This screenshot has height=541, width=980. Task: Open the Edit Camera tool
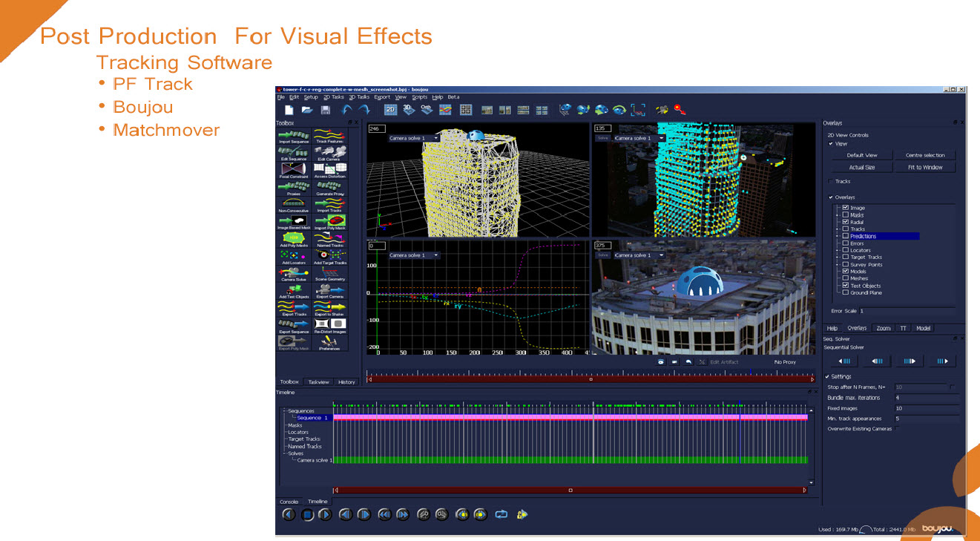pyautogui.click(x=329, y=151)
